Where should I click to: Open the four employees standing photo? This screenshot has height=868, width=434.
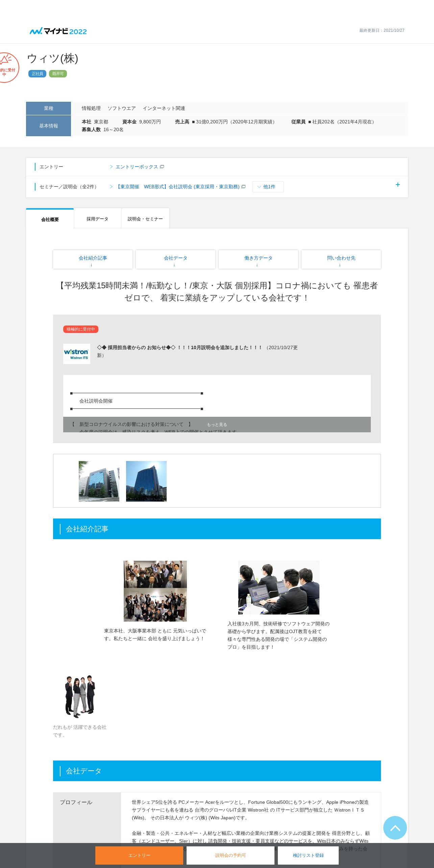coord(80,696)
